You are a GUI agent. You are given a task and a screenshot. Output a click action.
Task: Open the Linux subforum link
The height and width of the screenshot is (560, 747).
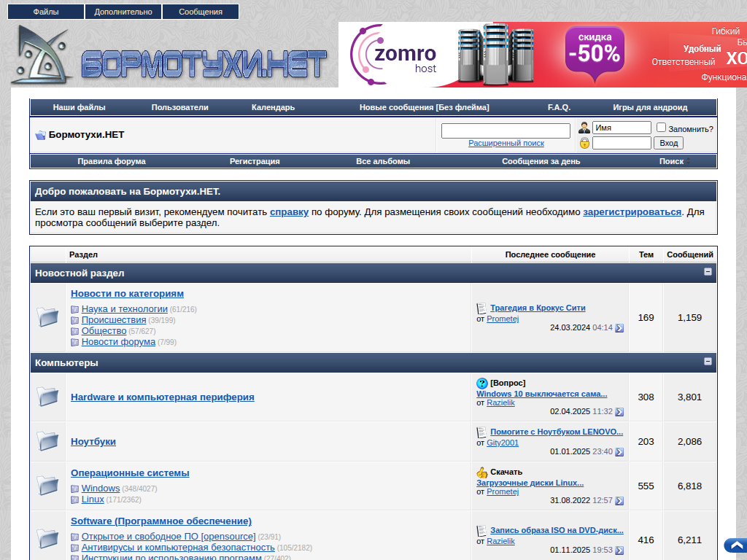point(93,499)
